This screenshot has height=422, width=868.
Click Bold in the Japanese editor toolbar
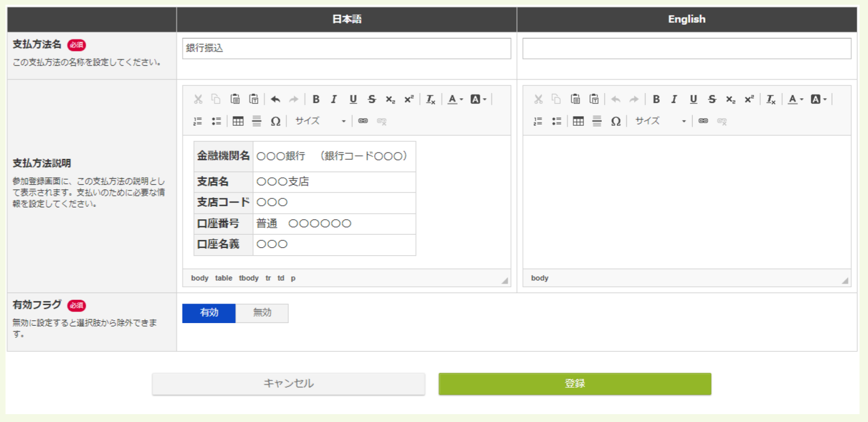[316, 99]
